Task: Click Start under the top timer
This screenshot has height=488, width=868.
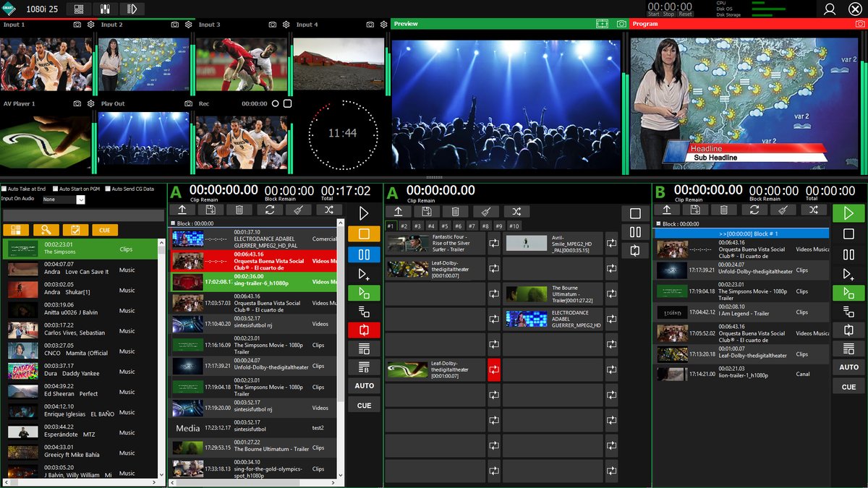Action: point(654,14)
